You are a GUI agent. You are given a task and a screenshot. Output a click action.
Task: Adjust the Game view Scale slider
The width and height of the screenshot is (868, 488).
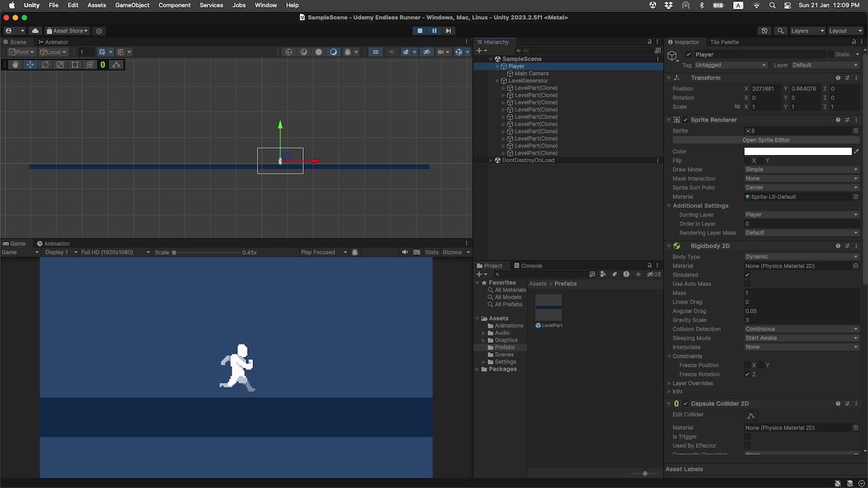point(206,252)
